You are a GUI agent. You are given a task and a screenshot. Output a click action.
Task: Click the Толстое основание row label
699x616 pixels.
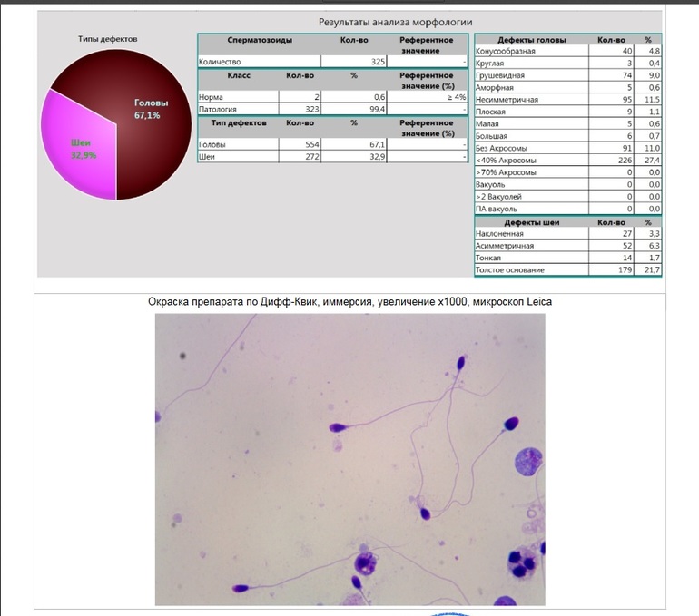point(510,269)
